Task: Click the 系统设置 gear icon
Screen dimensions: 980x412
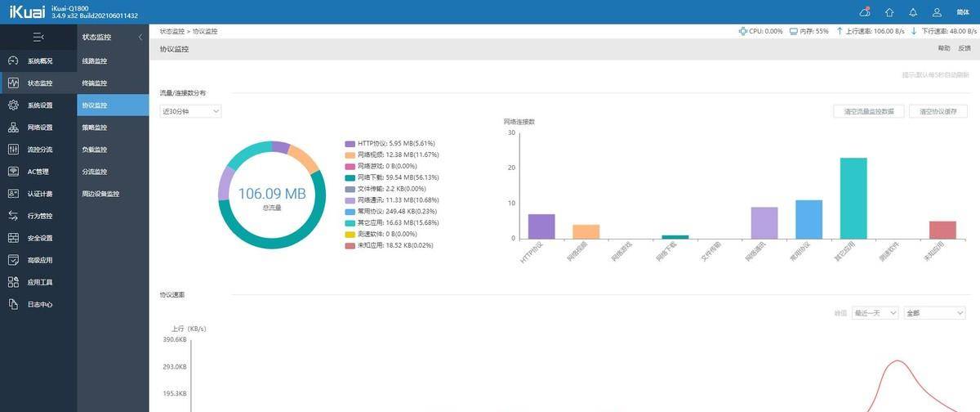Action: 12,105
